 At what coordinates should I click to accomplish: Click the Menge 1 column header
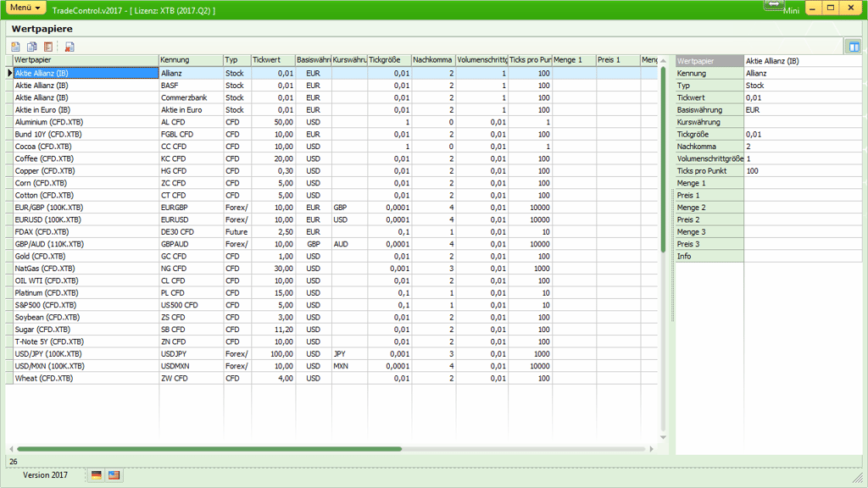click(574, 60)
